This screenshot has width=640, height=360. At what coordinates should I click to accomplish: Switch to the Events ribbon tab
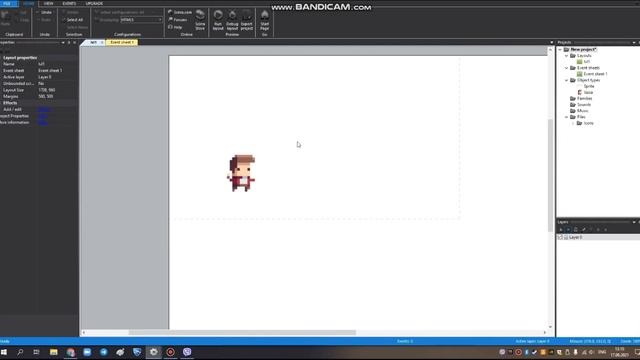tap(69, 4)
